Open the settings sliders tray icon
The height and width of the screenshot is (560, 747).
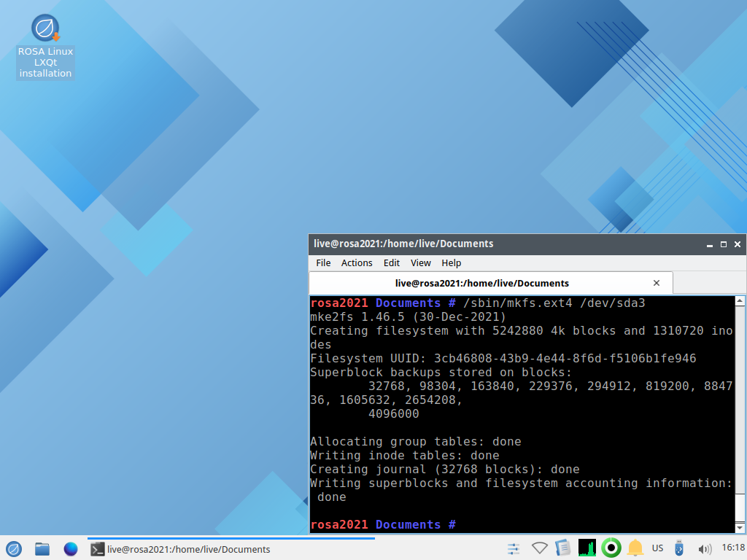coord(514,548)
